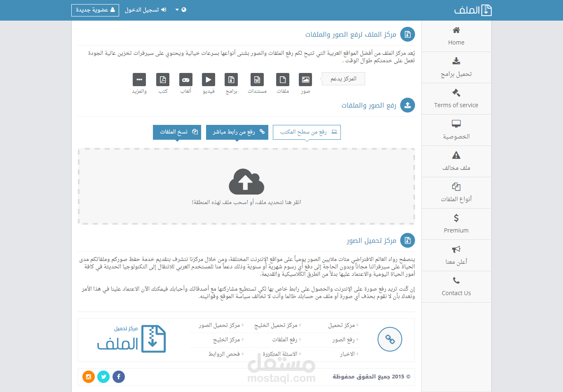Open Twitter via the footer social icon

point(103,376)
